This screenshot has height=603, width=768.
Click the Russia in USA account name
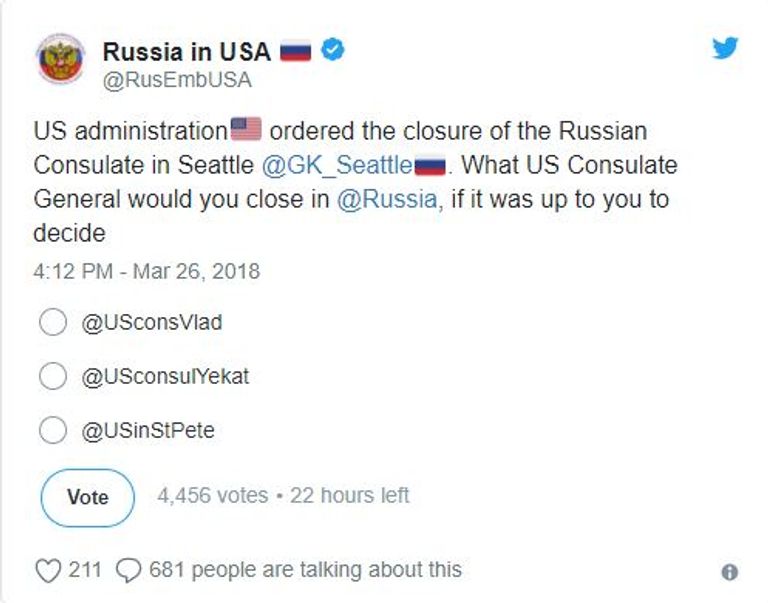point(186,50)
